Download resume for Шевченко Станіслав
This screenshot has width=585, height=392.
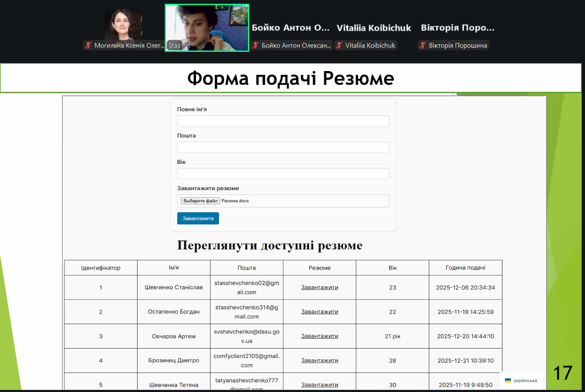(x=319, y=288)
